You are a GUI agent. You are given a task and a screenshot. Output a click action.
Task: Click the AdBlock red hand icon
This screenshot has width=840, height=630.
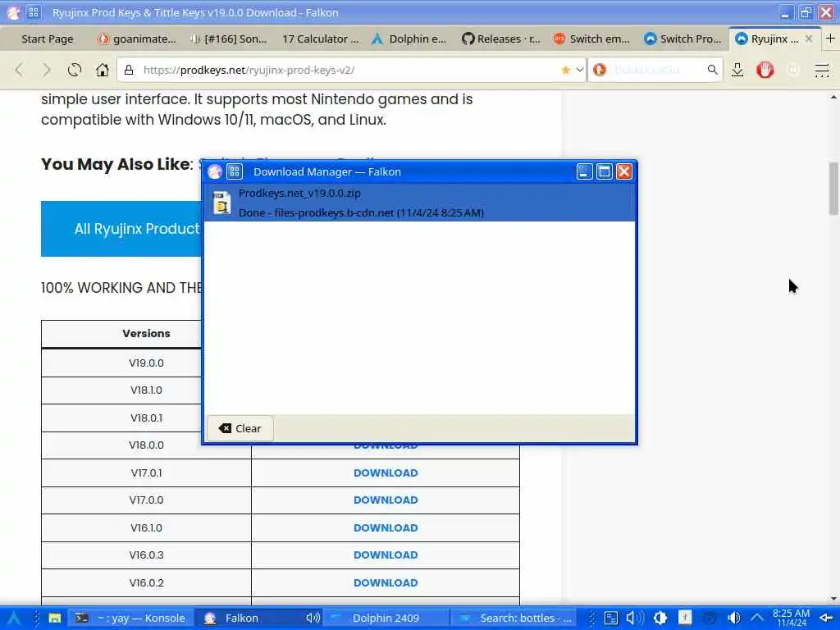(765, 70)
